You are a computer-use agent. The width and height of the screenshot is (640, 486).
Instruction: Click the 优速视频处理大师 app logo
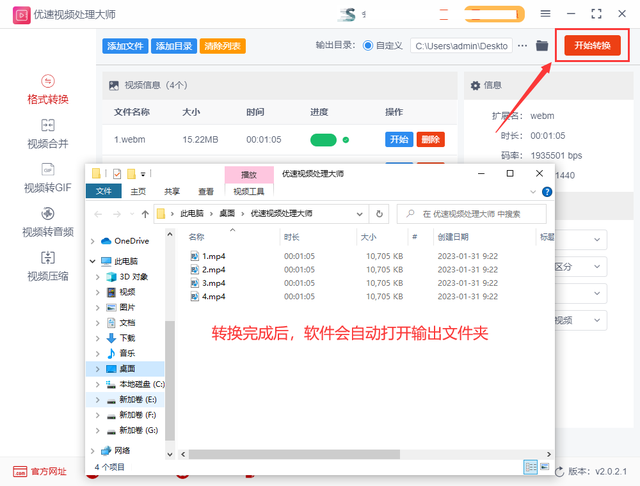click(21, 15)
